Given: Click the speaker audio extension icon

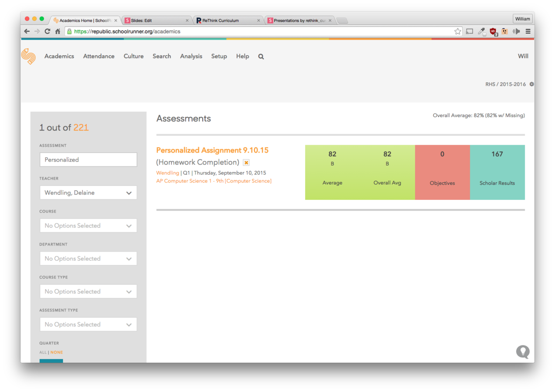Looking at the screenshot, I should (517, 31).
